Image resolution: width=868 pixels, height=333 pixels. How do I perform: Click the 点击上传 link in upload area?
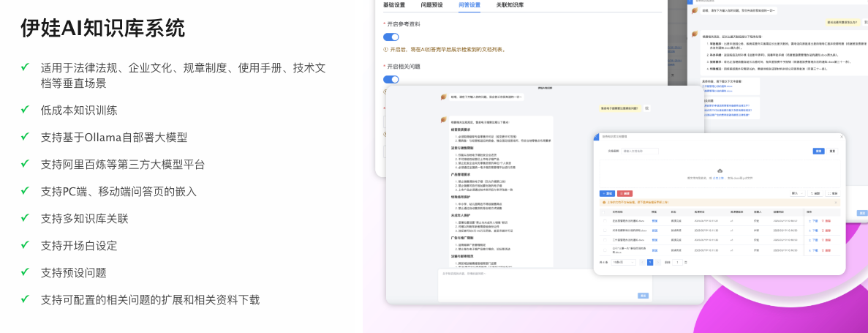(718, 178)
